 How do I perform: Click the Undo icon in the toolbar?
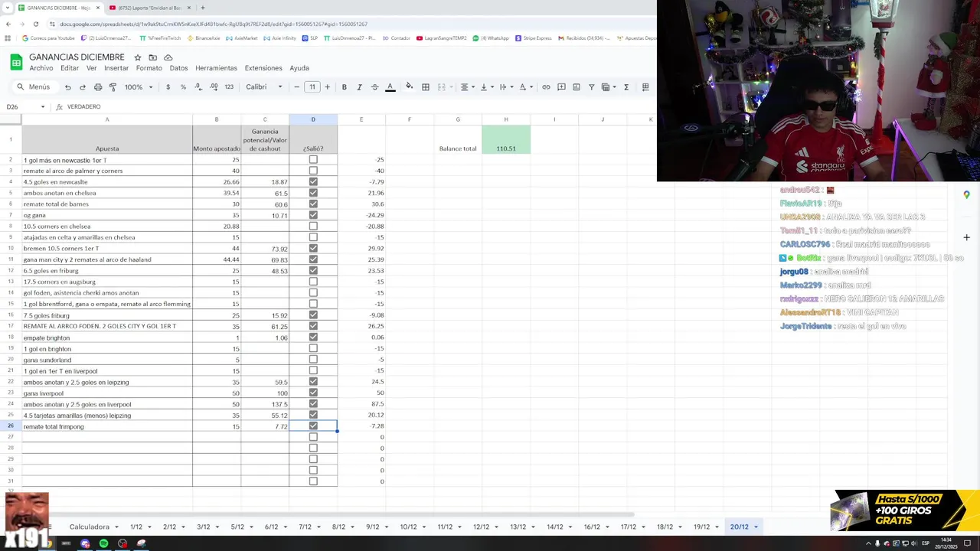click(67, 87)
